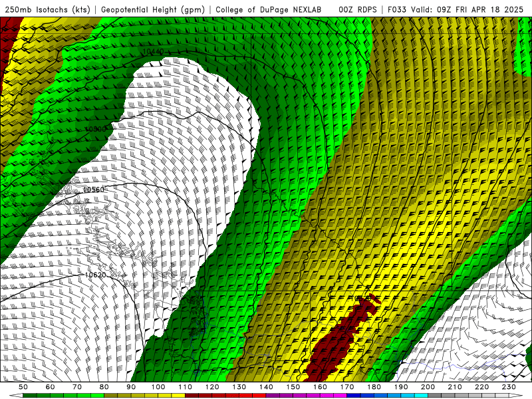Click the 'Valid: 09Z FRI APR 18 2025' text
Image resolution: width=532 pixels, height=399 pixels.
coord(467,9)
